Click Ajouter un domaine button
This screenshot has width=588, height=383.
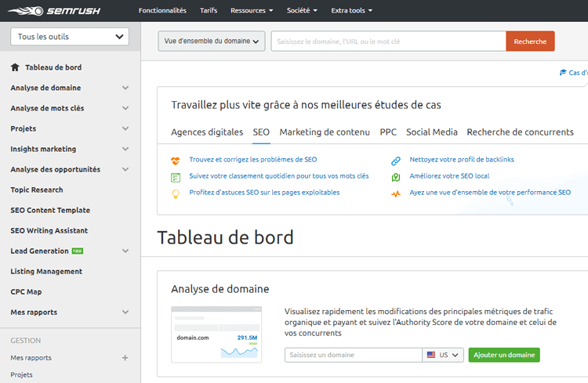pyautogui.click(x=504, y=355)
